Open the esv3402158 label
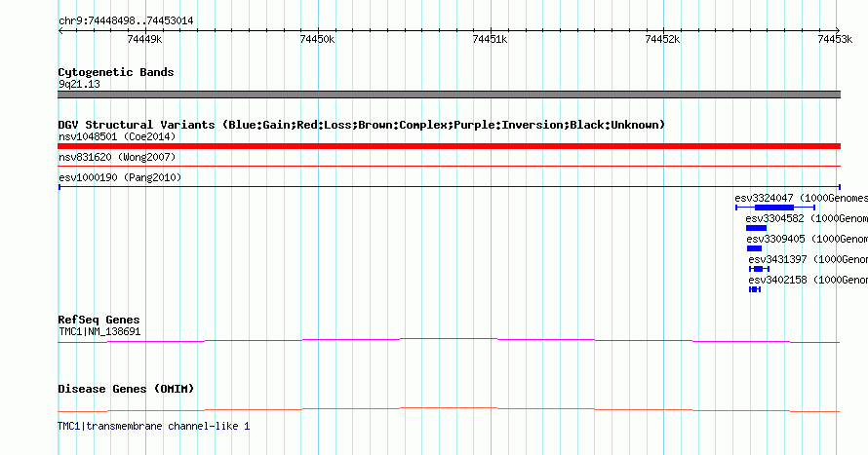Viewport: 868px width, 455px height. (809, 280)
